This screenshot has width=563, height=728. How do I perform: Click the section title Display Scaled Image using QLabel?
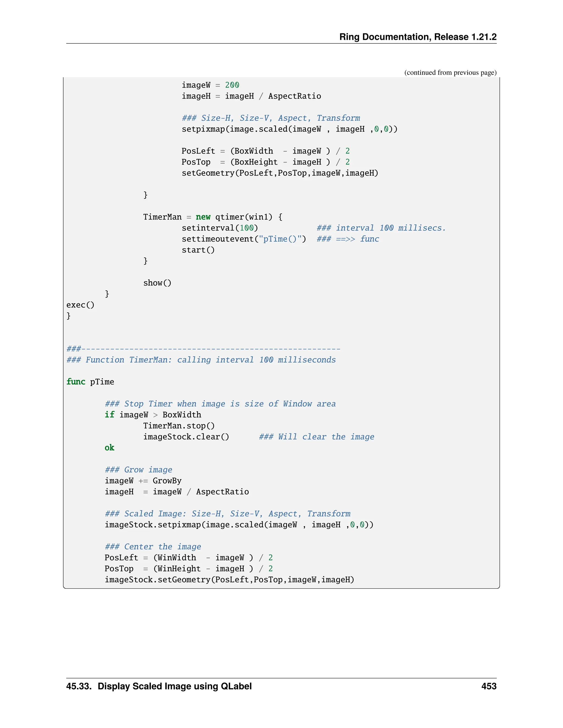point(175,686)
